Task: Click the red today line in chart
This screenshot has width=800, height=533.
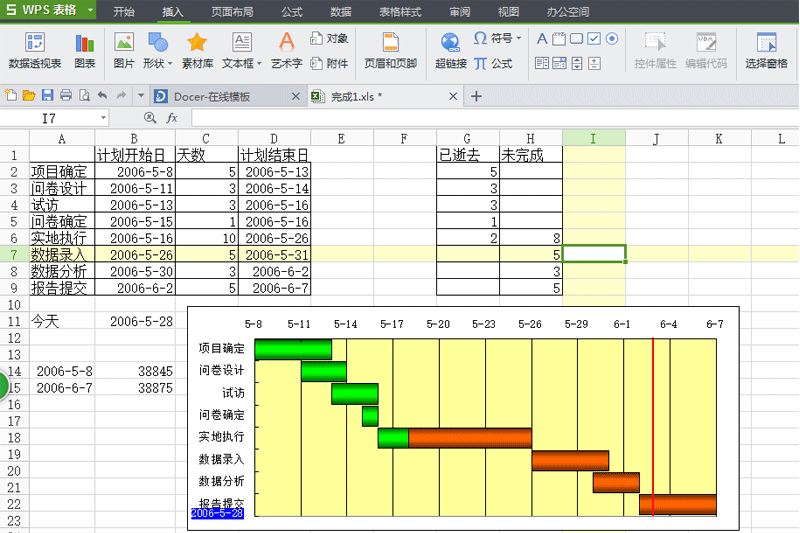Action: 653,427
